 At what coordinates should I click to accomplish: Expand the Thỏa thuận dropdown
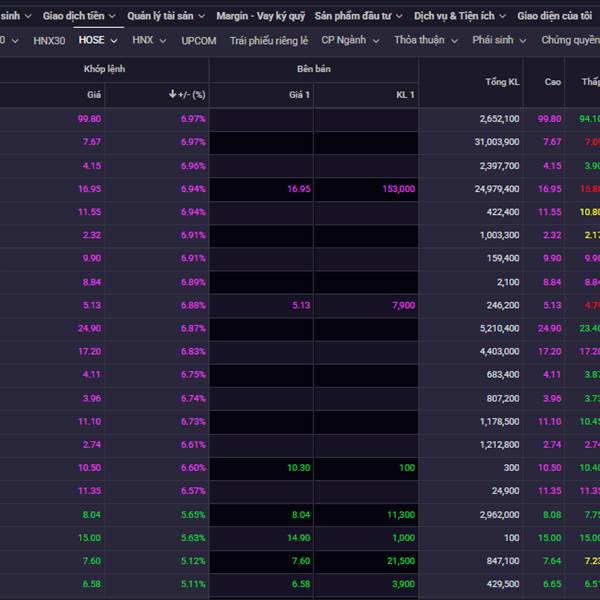pyautogui.click(x=426, y=41)
